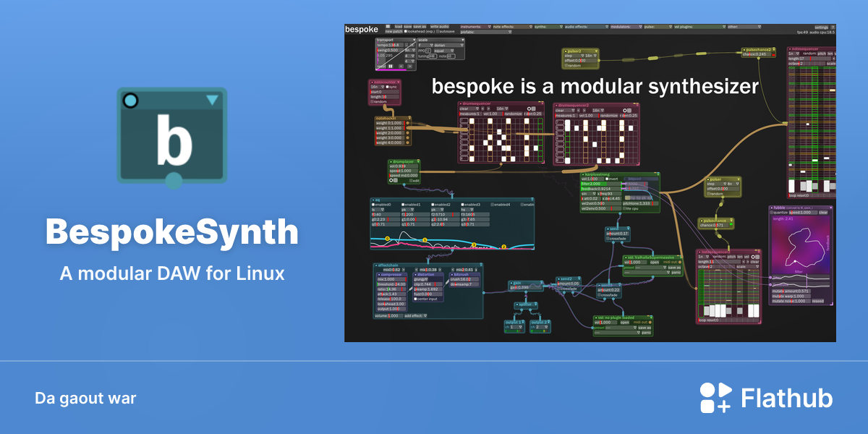
Task: Open the instruments dropdown
Action: (476, 27)
